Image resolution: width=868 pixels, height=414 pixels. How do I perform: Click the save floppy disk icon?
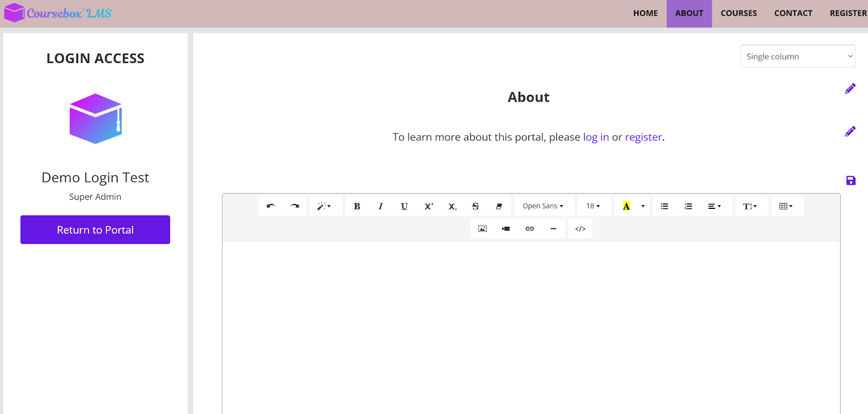[850, 181]
